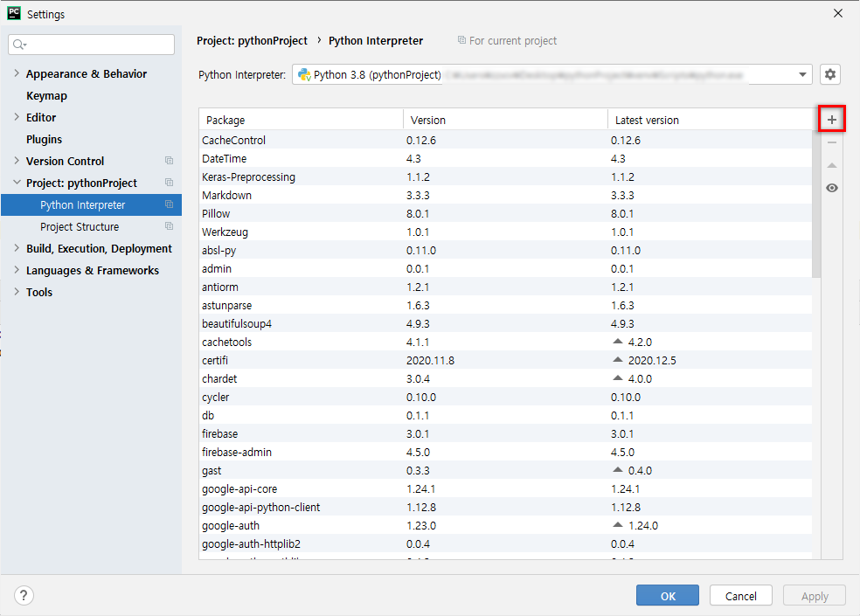Select the db package row
Viewport: 860px width, 616px height.
(x=506, y=415)
